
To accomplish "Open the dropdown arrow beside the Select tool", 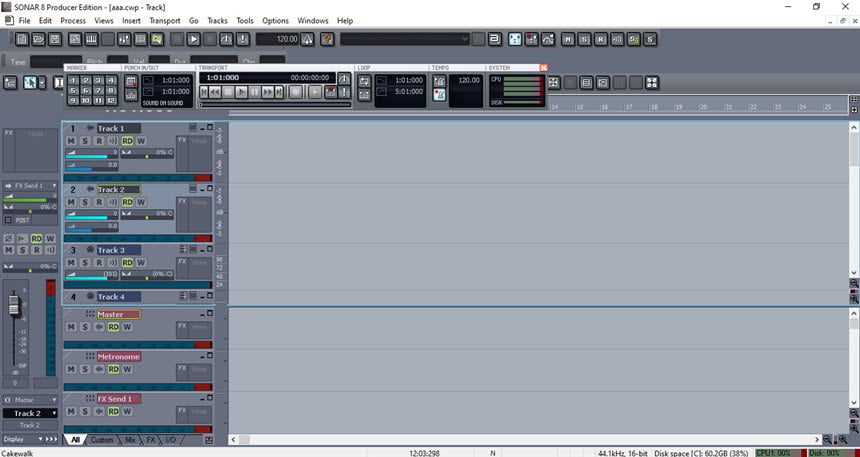I will [43, 82].
